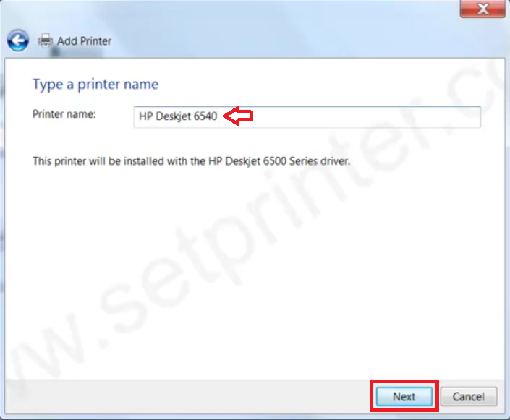Screen dimensions: 510x420
Task: Close the Add Printer window
Action: [483, 9]
